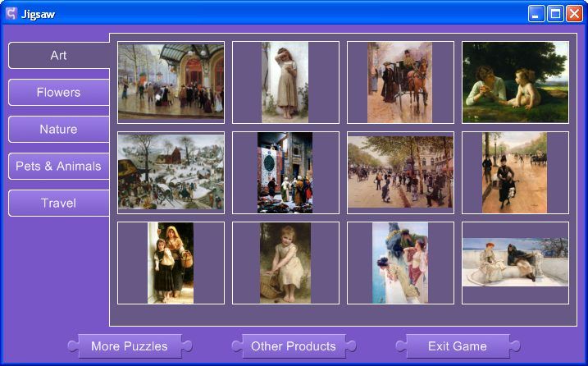The height and width of the screenshot is (366, 588).
Task: Click the Jigsaw app icon in title bar
Action: pyautogui.click(x=11, y=13)
